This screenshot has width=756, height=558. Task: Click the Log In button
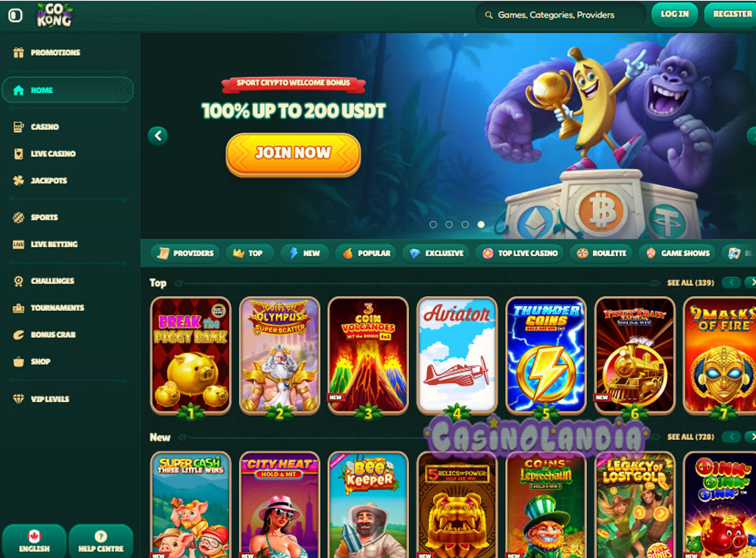coord(675,14)
